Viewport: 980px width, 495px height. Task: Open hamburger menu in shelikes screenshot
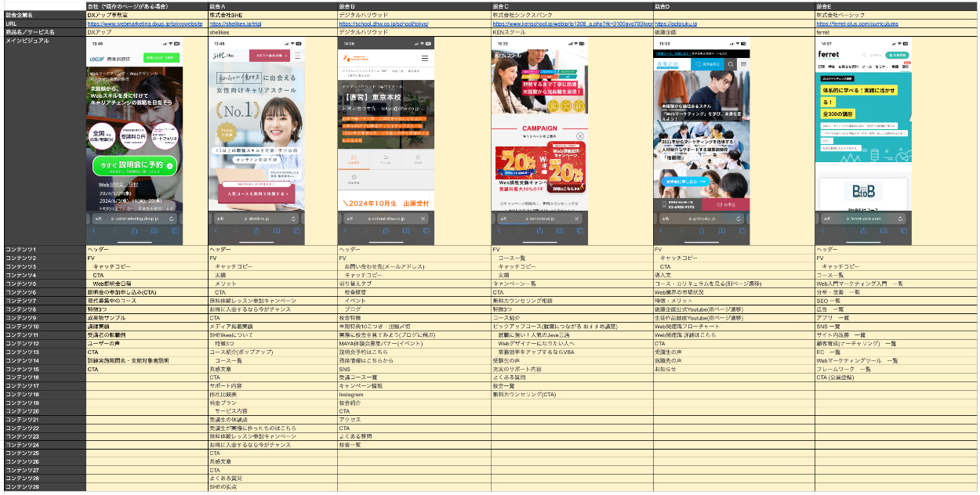coord(298,56)
